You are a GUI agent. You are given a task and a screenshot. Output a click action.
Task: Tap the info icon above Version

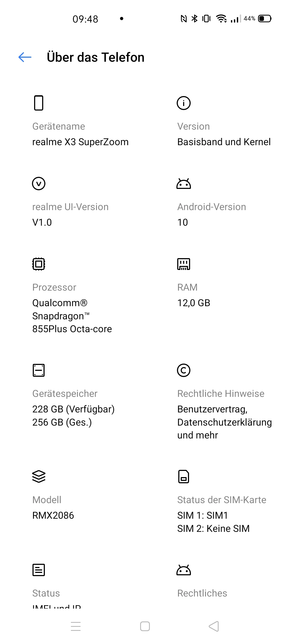coord(184,103)
